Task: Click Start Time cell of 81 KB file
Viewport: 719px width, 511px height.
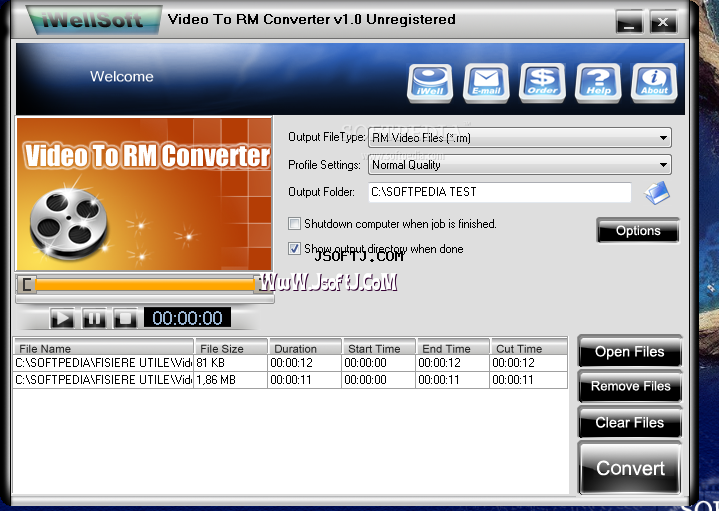Action: coord(379,363)
